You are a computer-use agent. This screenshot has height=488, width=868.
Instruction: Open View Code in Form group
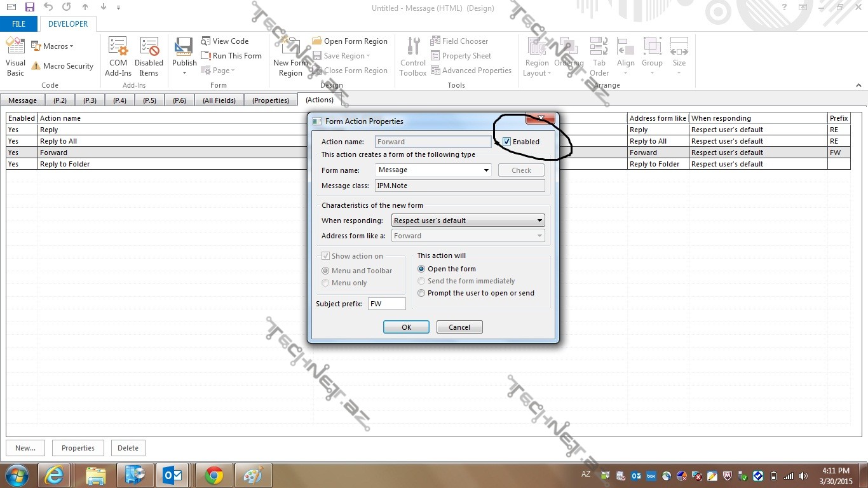pos(224,41)
